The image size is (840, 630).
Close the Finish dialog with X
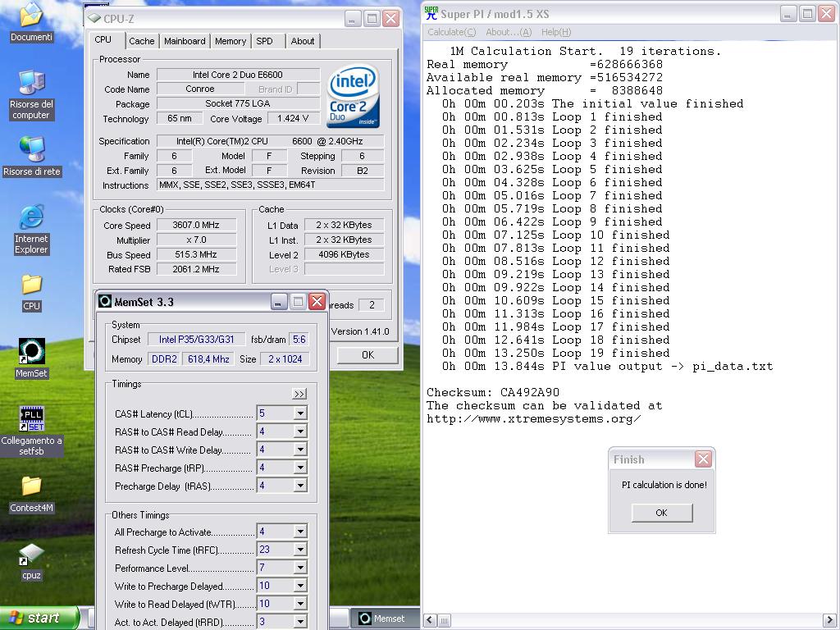click(703, 459)
